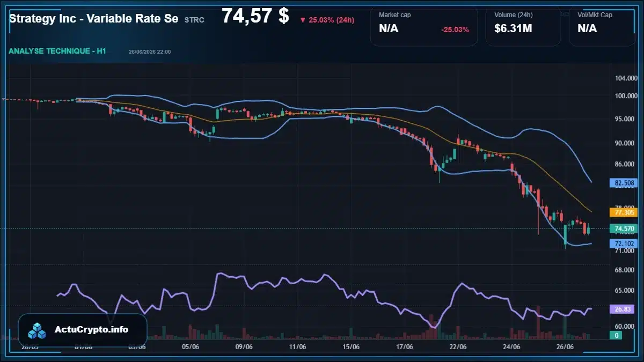
Task: Click the -25.03% value in Market cap card
Action: pos(455,29)
